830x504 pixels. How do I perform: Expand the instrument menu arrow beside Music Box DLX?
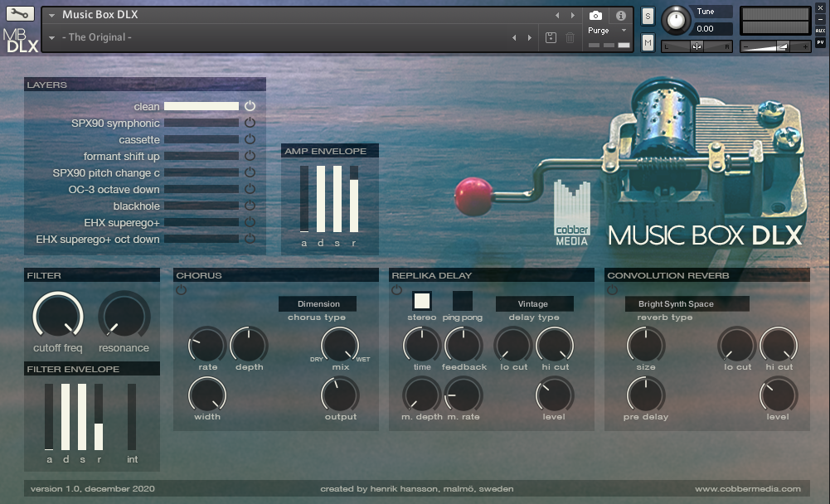point(52,16)
